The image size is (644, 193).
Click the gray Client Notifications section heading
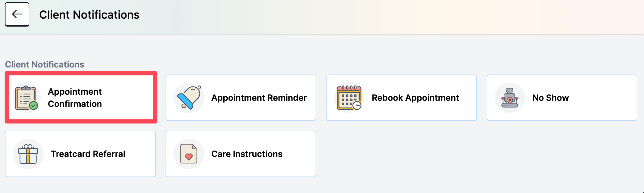pos(45,64)
